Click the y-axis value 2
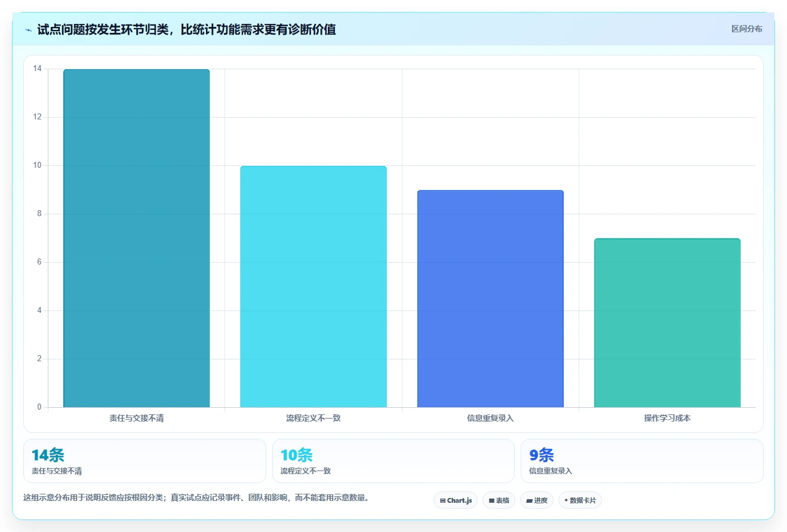Viewport: 787px width, 532px height. tap(39, 359)
